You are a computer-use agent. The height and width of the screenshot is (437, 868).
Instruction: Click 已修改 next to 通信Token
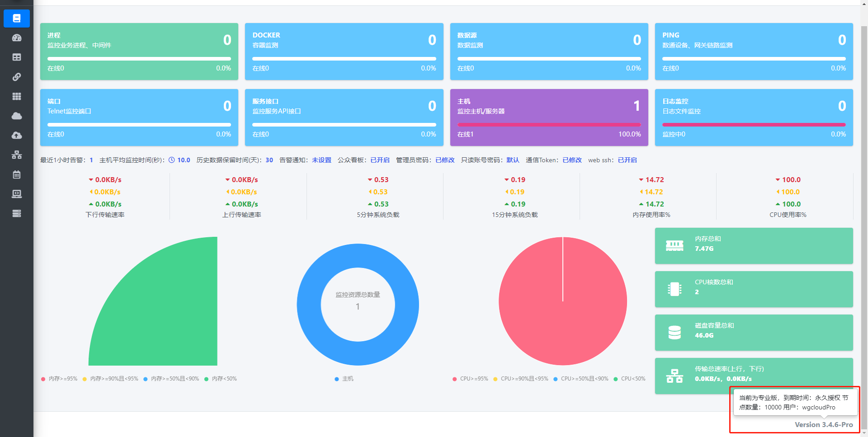(572, 160)
